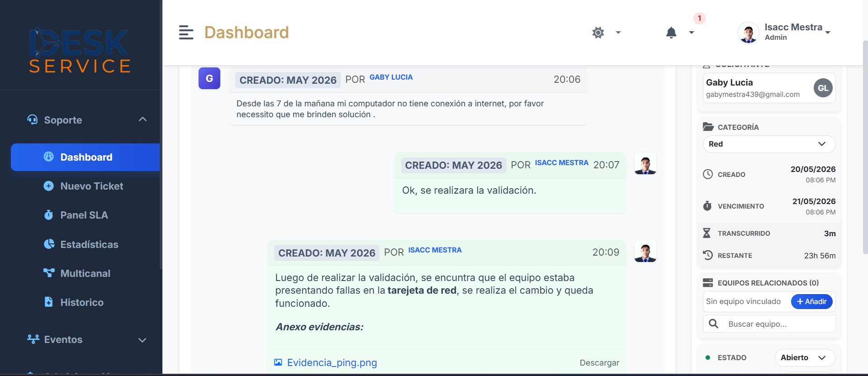
Task: Click Descargar to download the evidence
Action: click(x=599, y=363)
